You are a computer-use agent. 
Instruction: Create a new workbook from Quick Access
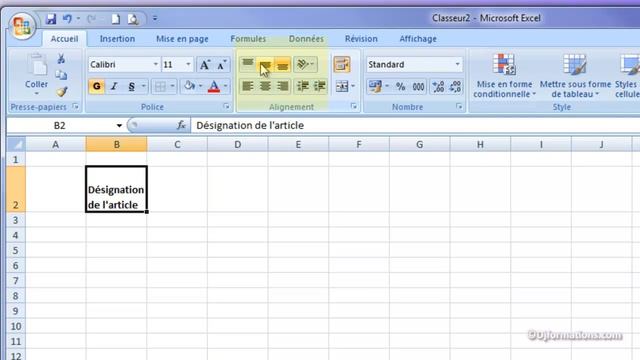[116, 19]
